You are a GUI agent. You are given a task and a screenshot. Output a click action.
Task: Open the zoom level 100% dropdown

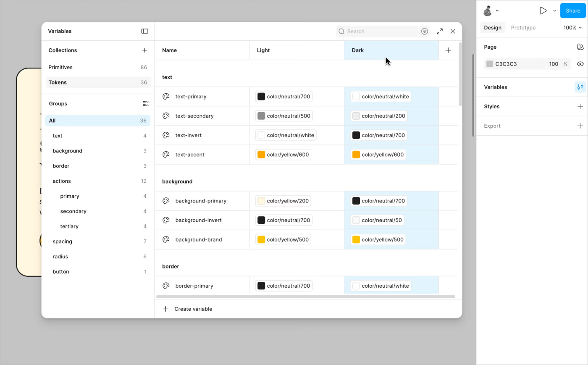pyautogui.click(x=572, y=28)
